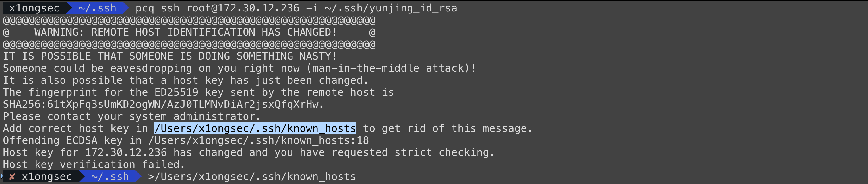Click the pcq word at command start
Viewport: 868px width, 184px height.
click(x=145, y=8)
